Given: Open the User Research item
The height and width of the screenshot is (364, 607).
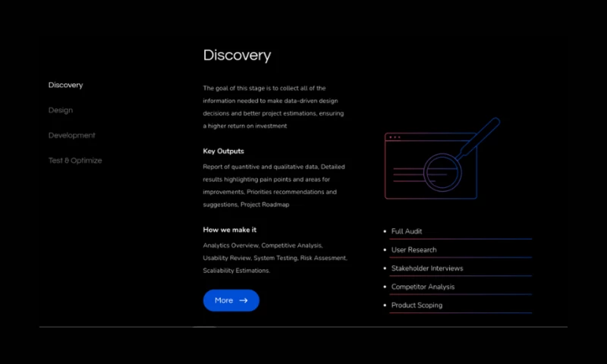Looking at the screenshot, I should point(414,249).
